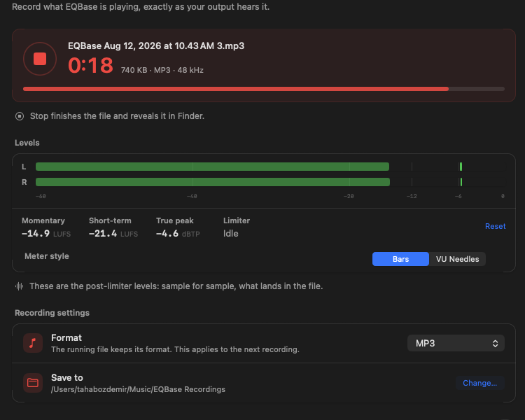Click the -6 scale label on meter
The height and width of the screenshot is (420, 525).
458,196
